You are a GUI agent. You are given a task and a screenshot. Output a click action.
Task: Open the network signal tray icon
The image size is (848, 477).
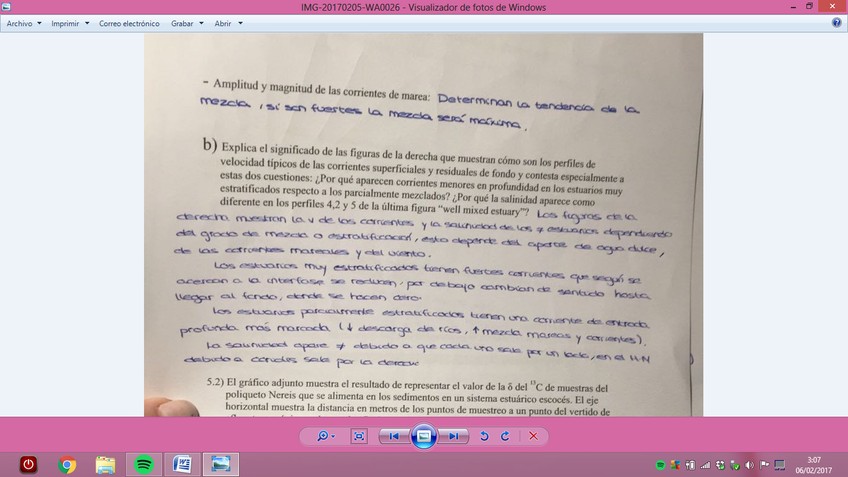[705, 465]
